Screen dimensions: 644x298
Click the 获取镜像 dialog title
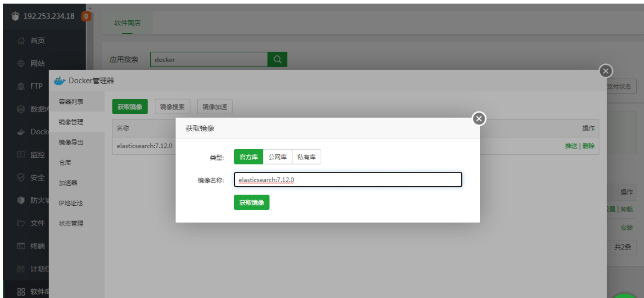(200, 129)
